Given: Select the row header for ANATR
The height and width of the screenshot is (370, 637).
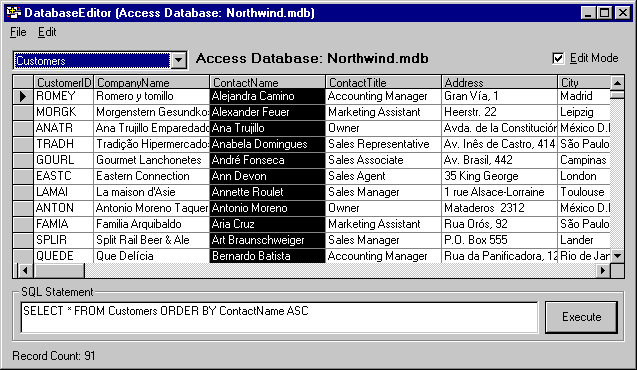Looking at the screenshot, I should pyautogui.click(x=23, y=128).
